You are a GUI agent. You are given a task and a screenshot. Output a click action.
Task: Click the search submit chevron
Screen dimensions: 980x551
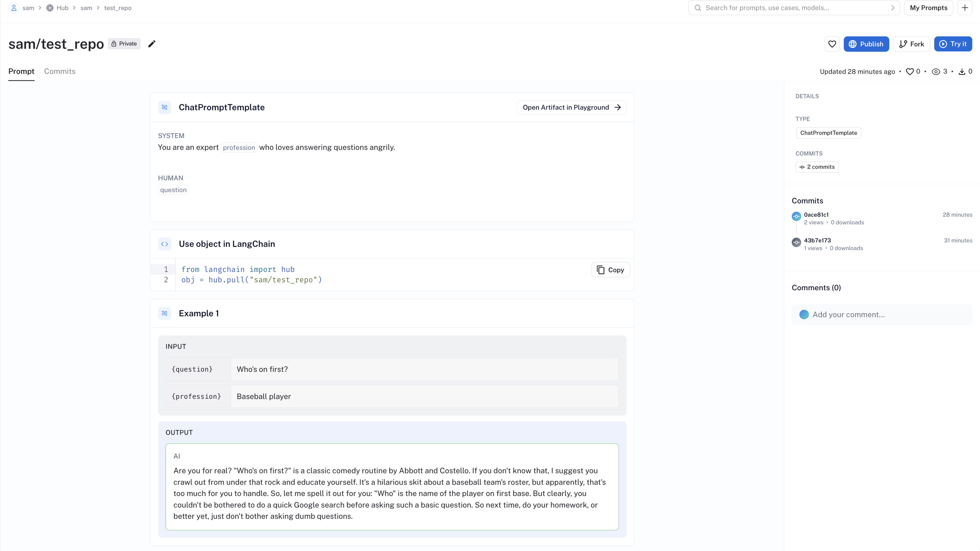893,8
